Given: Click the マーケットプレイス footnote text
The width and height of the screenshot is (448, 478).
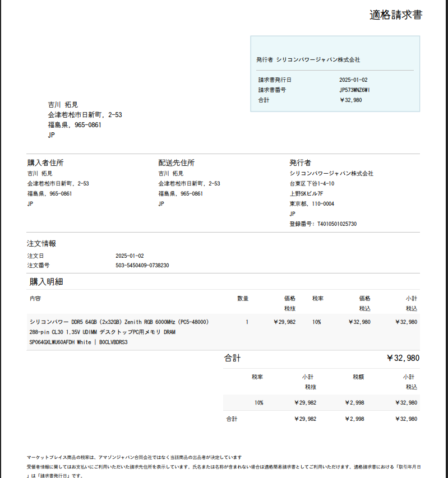Looking at the screenshot, I should (x=134, y=457).
